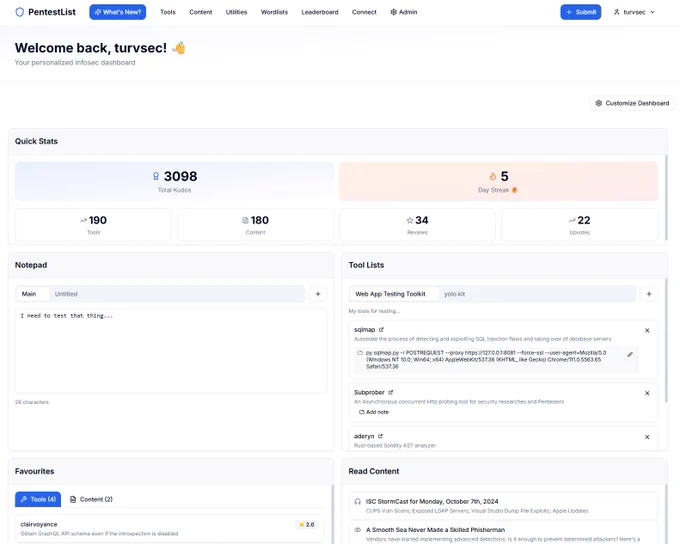The image size is (680, 544).
Task: Expand the turvsec user account dropdown
Action: [x=634, y=12]
